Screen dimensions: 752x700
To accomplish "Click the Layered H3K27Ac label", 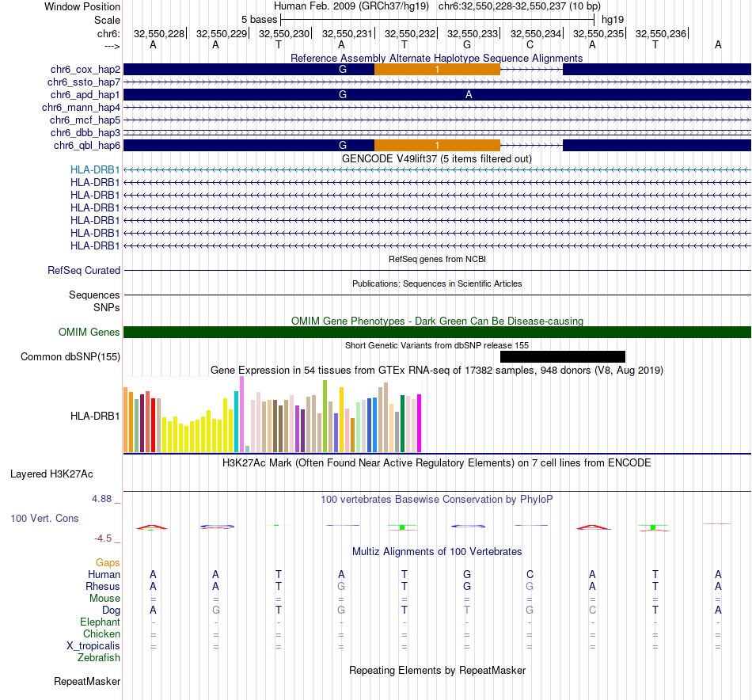I will (51, 474).
